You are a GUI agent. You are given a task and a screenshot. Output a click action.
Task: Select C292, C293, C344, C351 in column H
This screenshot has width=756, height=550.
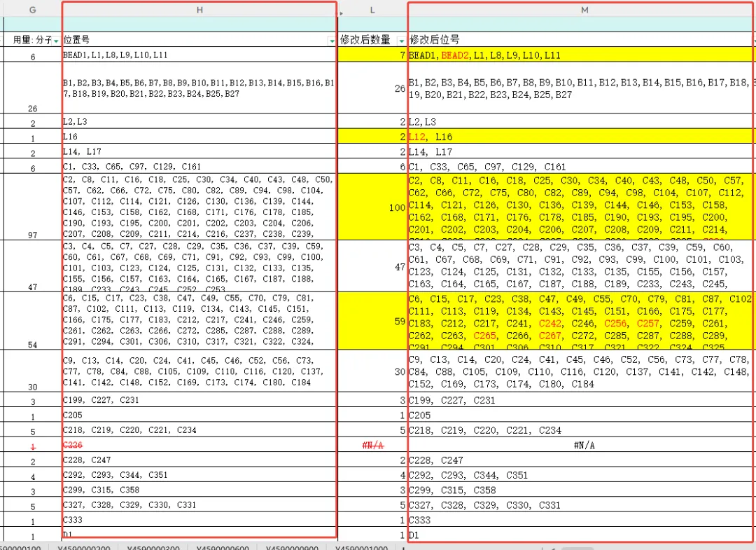click(199, 475)
